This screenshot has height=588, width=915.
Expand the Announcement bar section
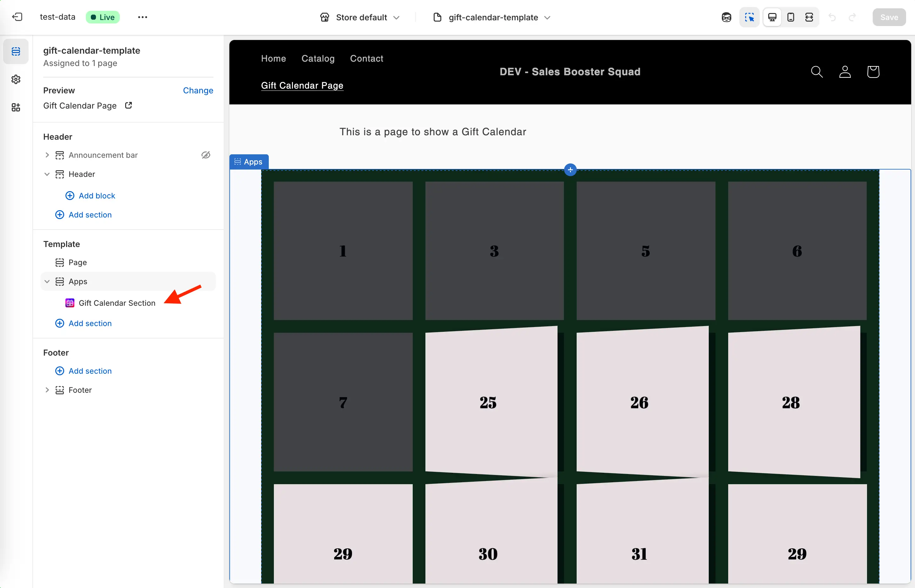point(47,155)
